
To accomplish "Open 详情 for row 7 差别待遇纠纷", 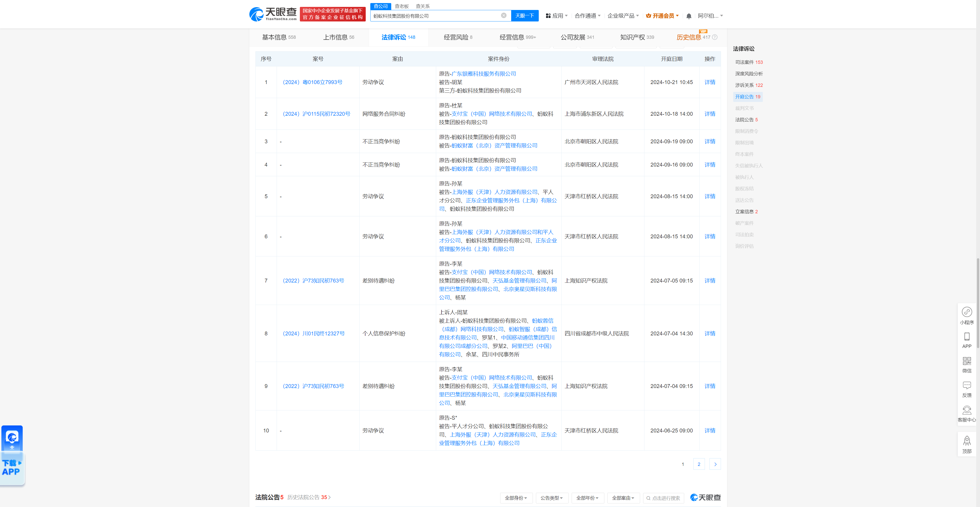I will (x=709, y=280).
